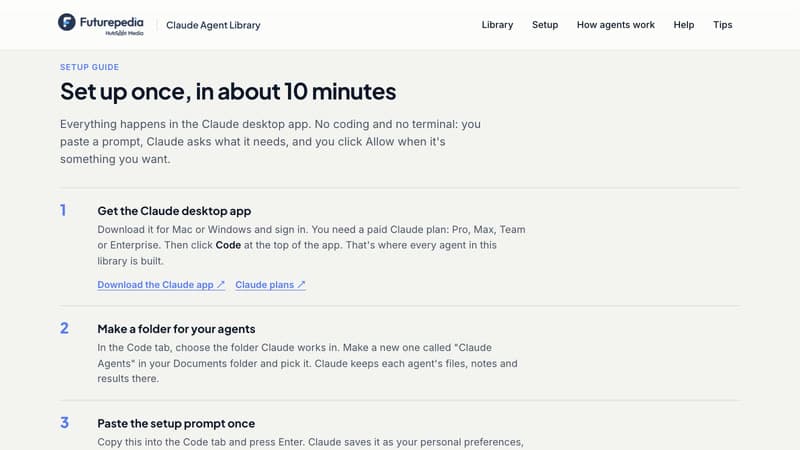Click the Make a folder for your agents heading
Viewport: 800px width, 450px height.
[176, 329]
